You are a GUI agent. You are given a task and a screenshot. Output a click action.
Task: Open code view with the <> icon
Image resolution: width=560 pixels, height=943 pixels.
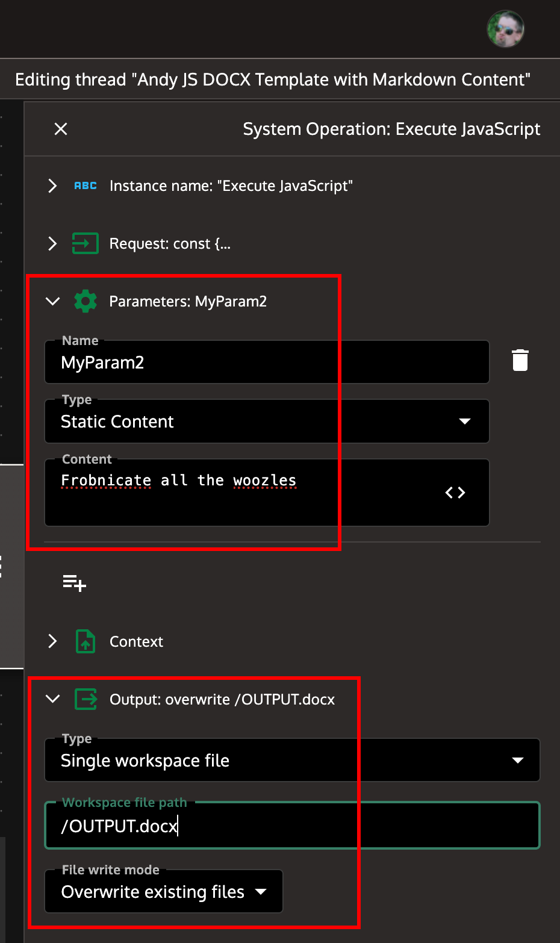[455, 493]
